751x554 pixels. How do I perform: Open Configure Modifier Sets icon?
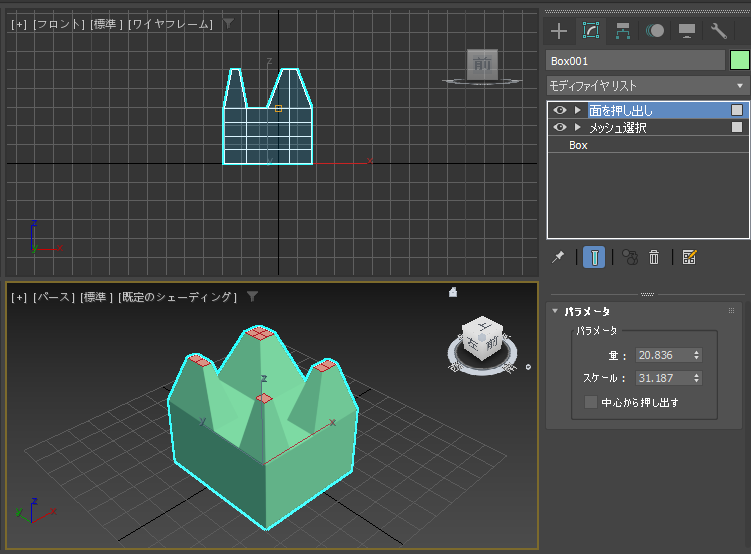689,257
